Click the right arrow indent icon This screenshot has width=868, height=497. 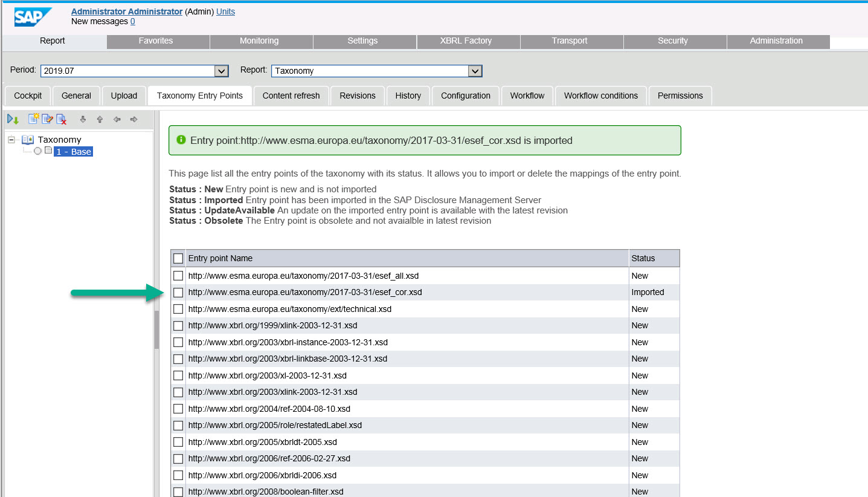(134, 120)
